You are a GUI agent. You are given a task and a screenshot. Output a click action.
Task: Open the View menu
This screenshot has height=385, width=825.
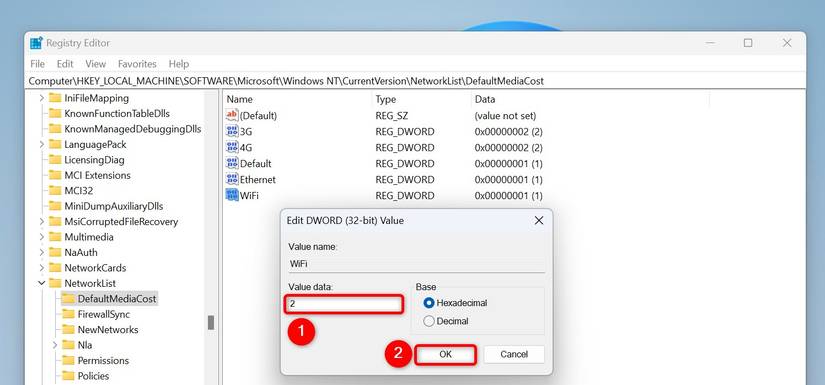point(95,64)
